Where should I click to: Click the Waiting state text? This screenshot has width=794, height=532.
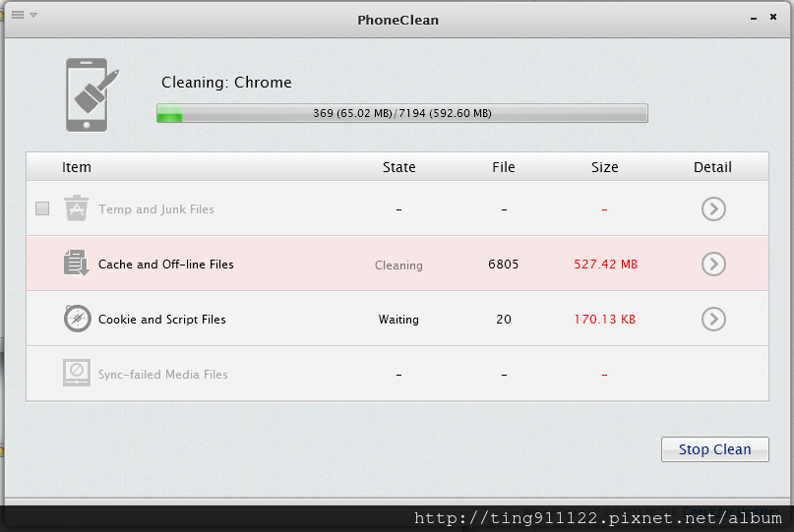[398, 320]
